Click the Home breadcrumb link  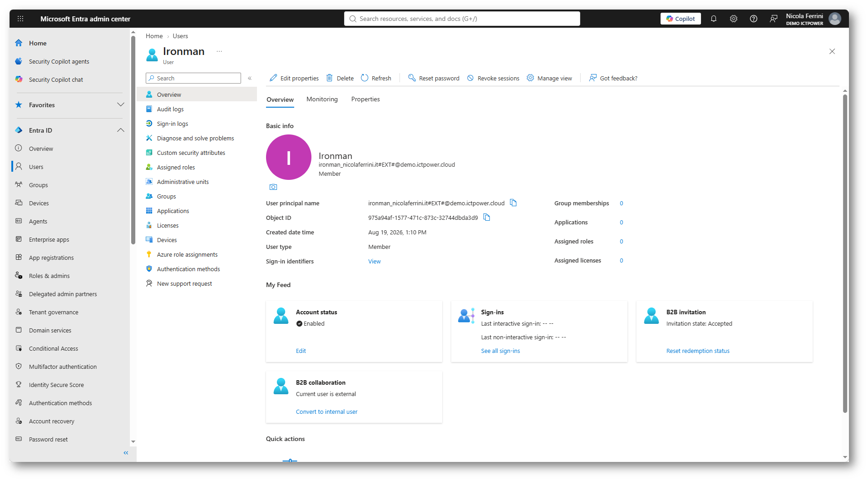pos(154,36)
